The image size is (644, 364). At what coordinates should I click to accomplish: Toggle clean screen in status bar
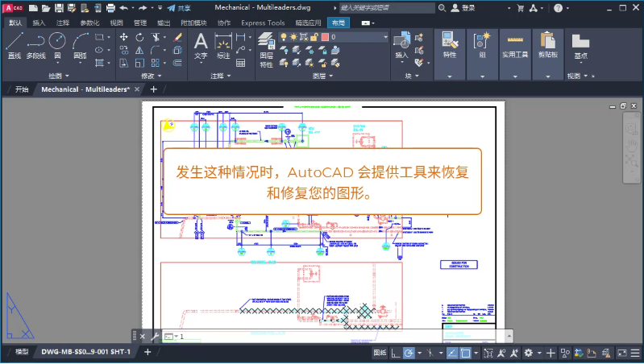[x=622, y=353]
